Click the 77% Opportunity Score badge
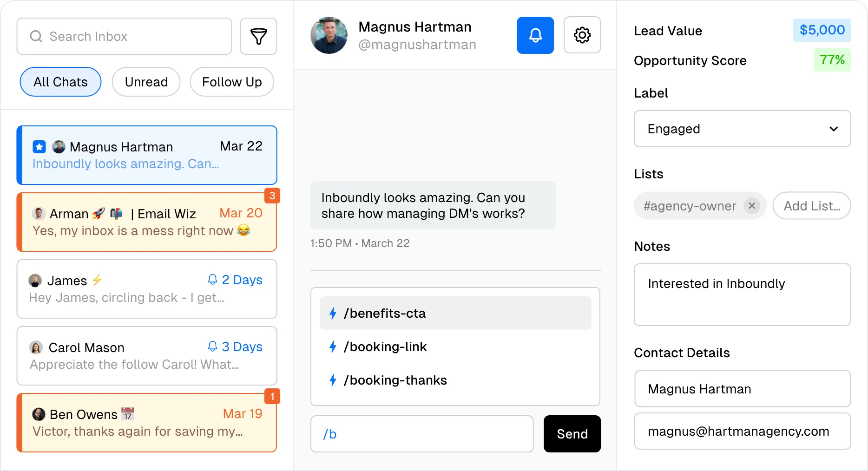The width and height of the screenshot is (868, 471). [x=832, y=60]
